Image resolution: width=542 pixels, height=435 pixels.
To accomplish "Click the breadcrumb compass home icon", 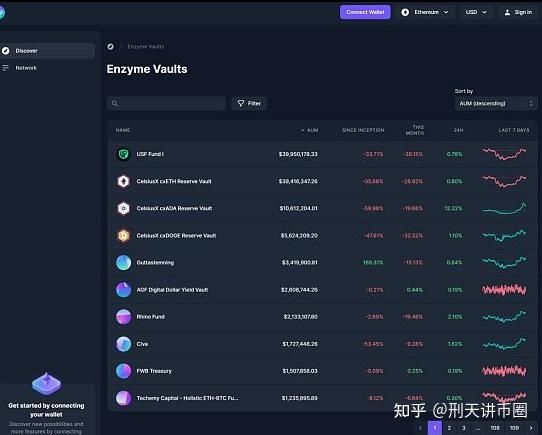I will (x=111, y=46).
